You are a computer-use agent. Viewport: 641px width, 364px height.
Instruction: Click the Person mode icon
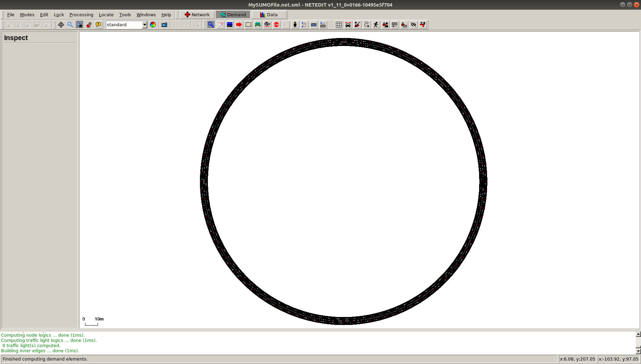pyautogui.click(x=295, y=25)
